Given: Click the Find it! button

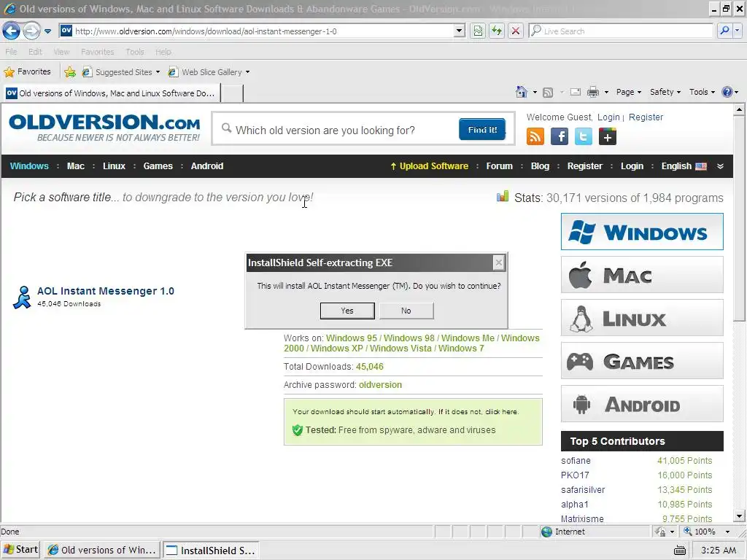Looking at the screenshot, I should pos(482,130).
